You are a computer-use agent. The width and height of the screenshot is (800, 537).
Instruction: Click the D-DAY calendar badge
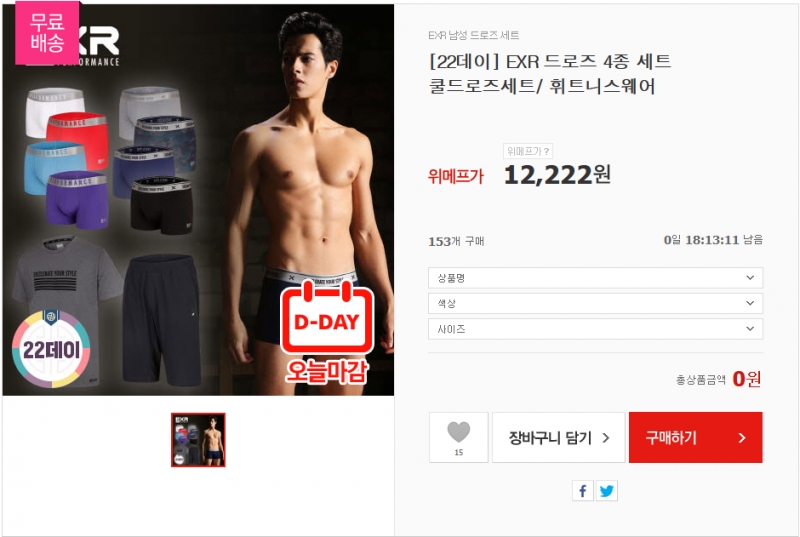[327, 317]
